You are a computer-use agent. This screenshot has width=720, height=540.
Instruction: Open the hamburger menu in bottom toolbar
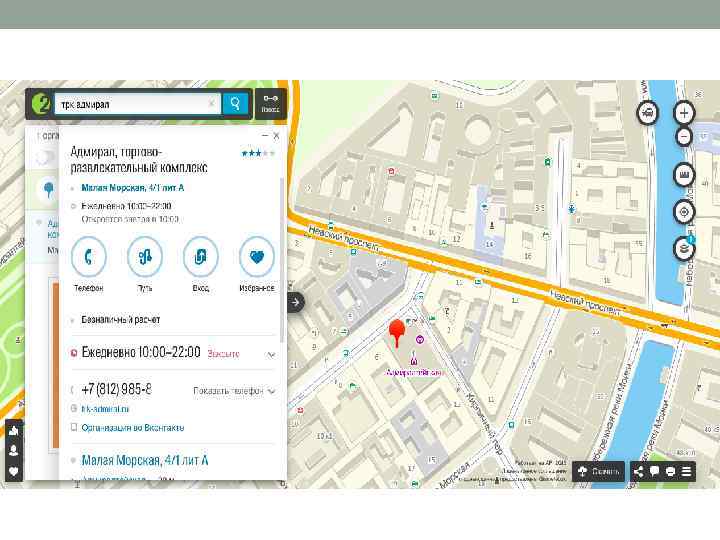(686, 471)
